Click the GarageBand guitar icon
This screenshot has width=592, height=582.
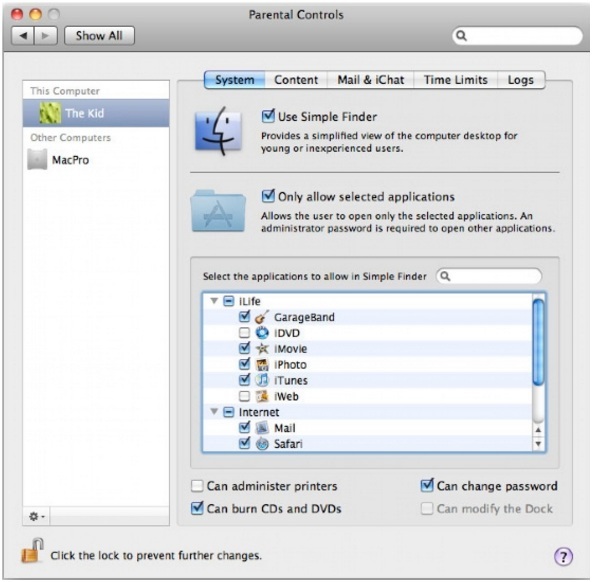tap(262, 317)
